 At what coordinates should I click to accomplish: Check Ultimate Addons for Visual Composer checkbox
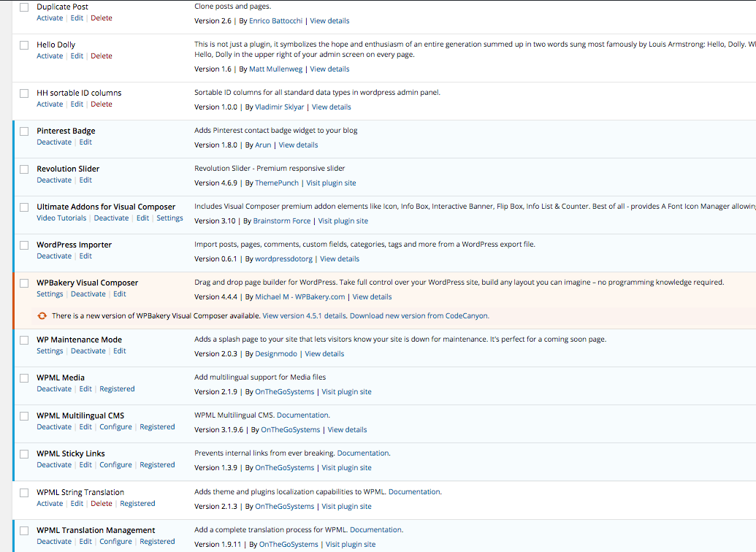point(24,208)
